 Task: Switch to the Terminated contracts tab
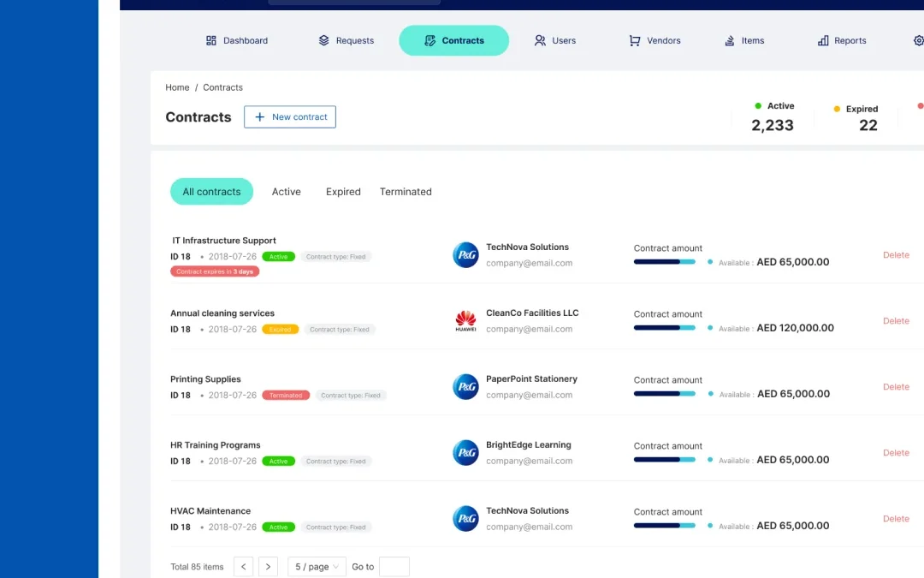click(406, 192)
